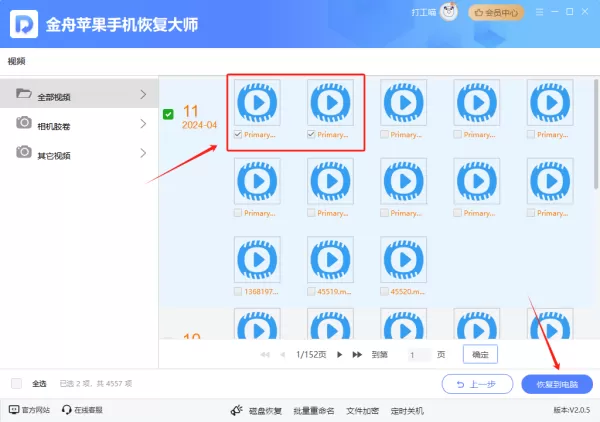Go to next page with right arrow
Image resolution: width=600 pixels, height=422 pixels.
(x=339, y=355)
